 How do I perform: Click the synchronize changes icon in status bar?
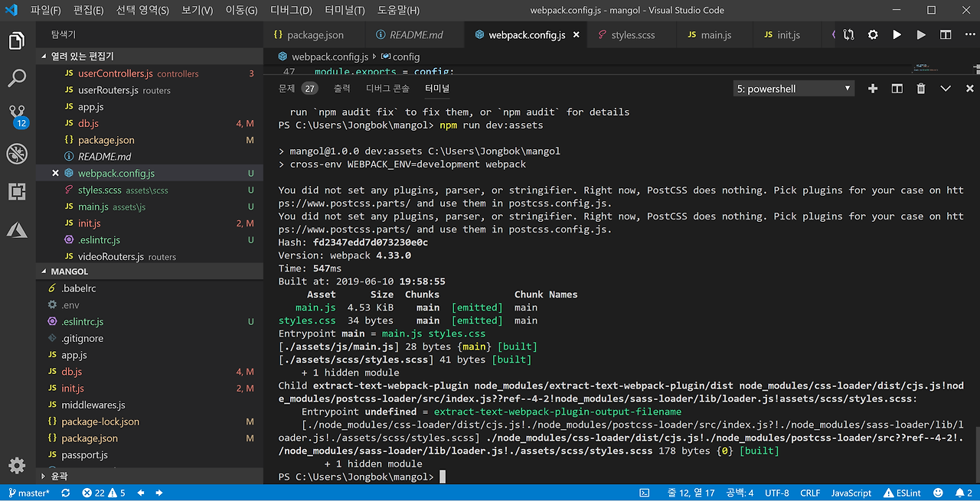pyautogui.click(x=66, y=493)
